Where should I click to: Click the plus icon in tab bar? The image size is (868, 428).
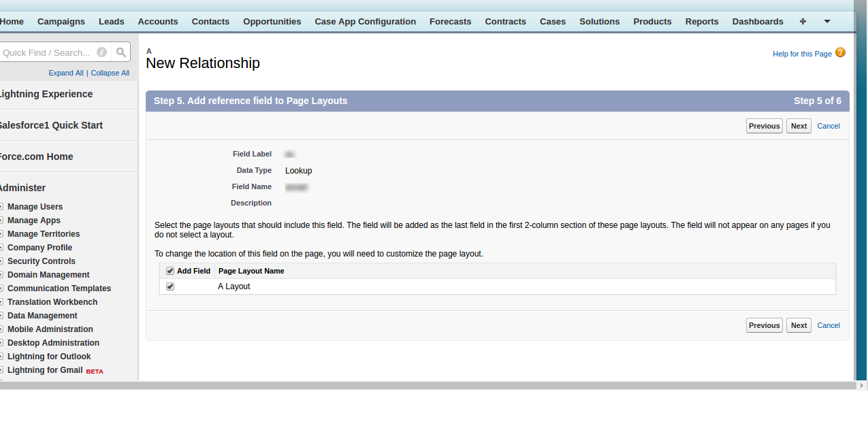click(x=803, y=22)
